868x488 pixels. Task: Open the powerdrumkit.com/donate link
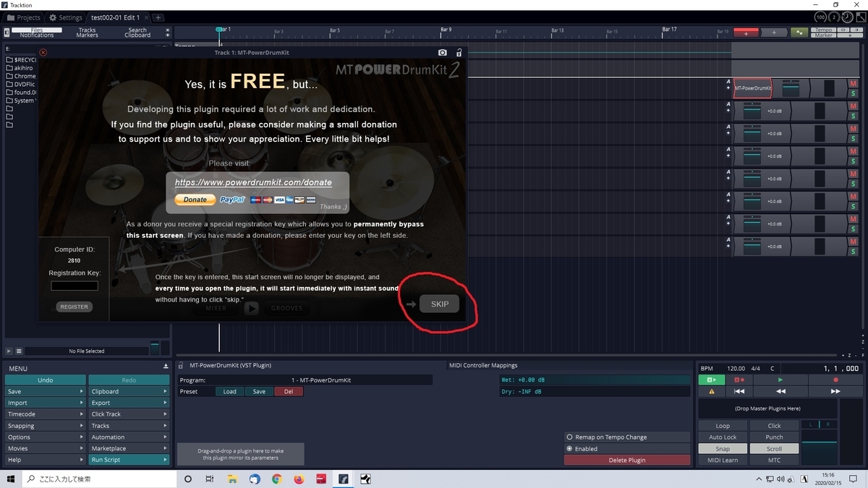pyautogui.click(x=253, y=182)
